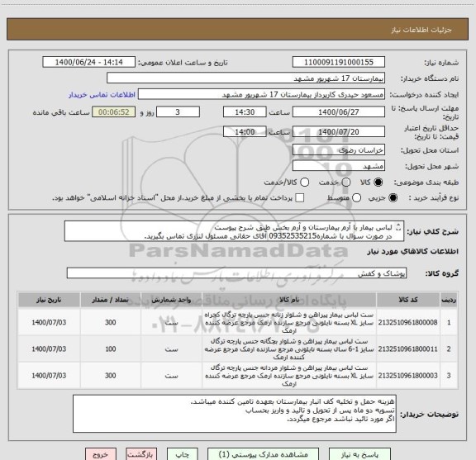Click the شرح کلی نیاز description box

point(234,231)
